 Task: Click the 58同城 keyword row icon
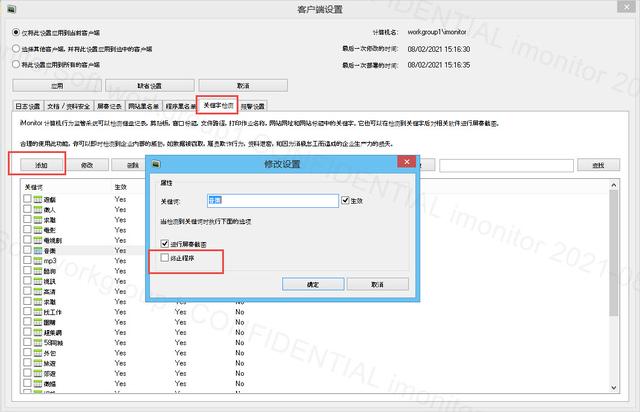38,343
